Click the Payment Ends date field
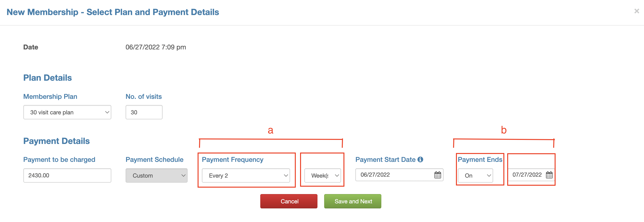Image resolution: width=644 pixels, height=222 pixels. click(x=531, y=175)
